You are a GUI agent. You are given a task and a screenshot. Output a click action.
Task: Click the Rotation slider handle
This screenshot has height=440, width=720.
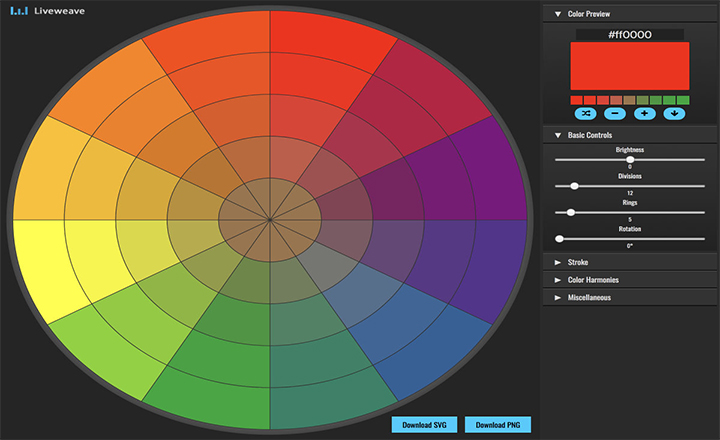coord(559,239)
